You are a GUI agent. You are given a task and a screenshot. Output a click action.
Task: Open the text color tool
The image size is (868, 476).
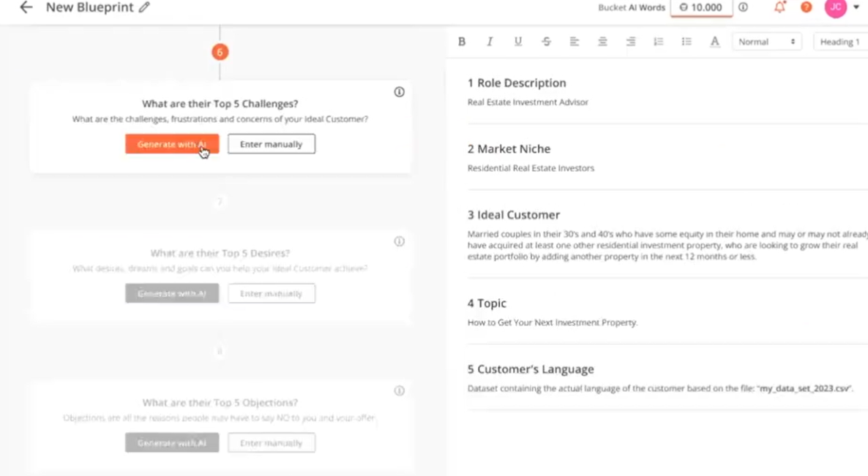coord(714,42)
